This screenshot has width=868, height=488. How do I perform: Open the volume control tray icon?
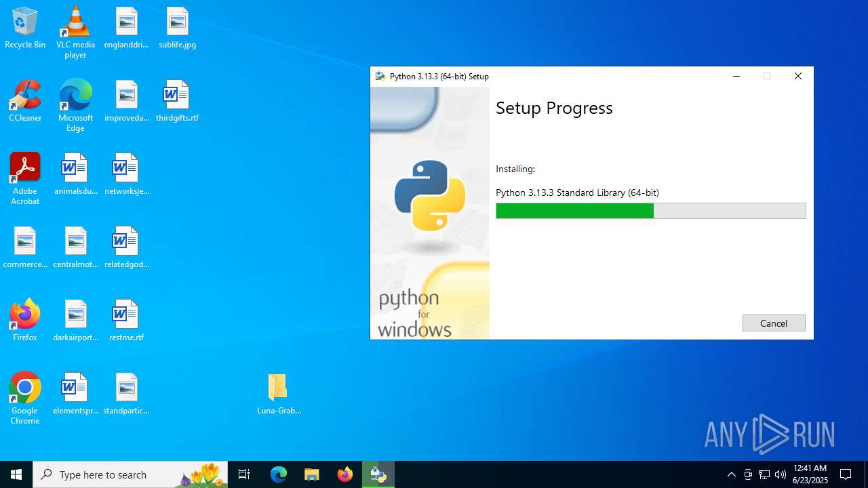tap(781, 474)
